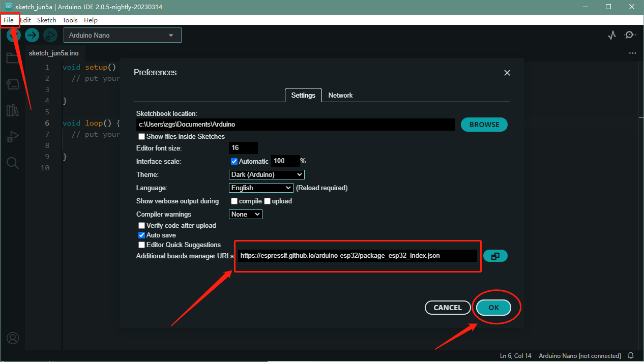Open the Boards Manager sidebar icon

tap(12, 84)
